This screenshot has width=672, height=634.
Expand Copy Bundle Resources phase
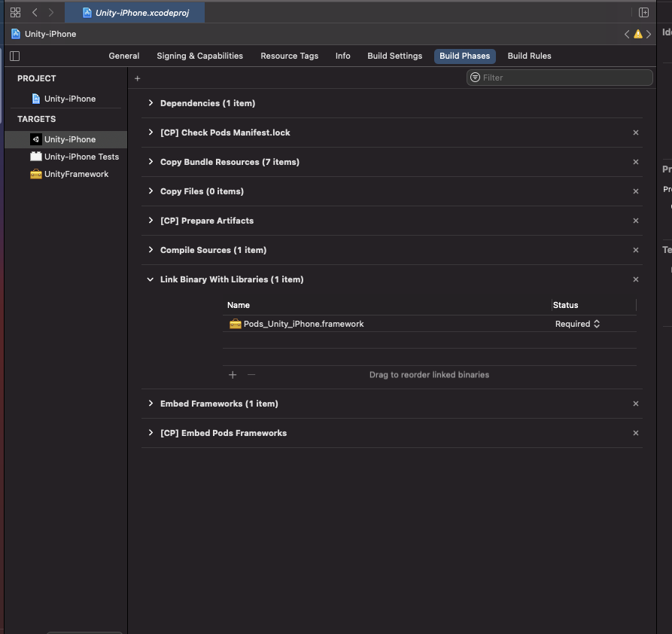click(151, 162)
